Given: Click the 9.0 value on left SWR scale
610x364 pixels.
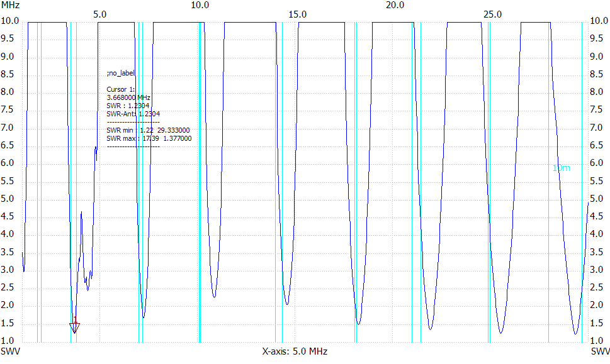Looking at the screenshot, I should (x=10, y=57).
